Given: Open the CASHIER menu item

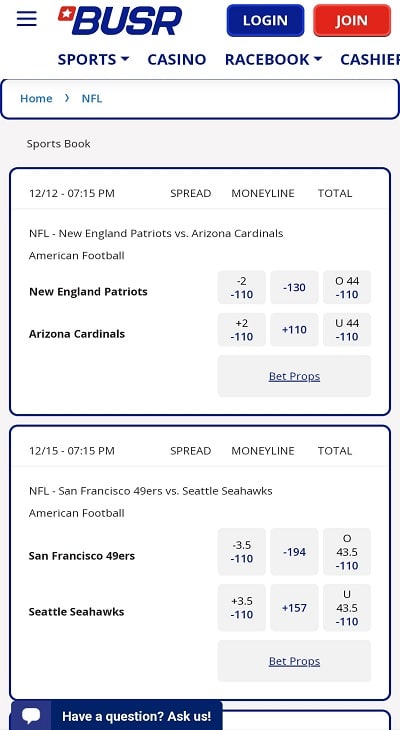Looking at the screenshot, I should click(x=370, y=60).
